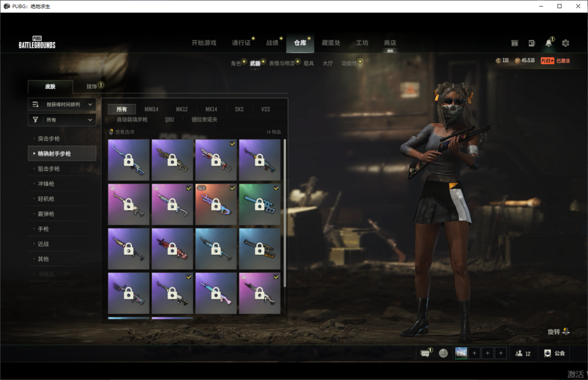The width and height of the screenshot is (588, 380).
Task: Select the first weapon skin thumbnail
Action: tap(128, 160)
